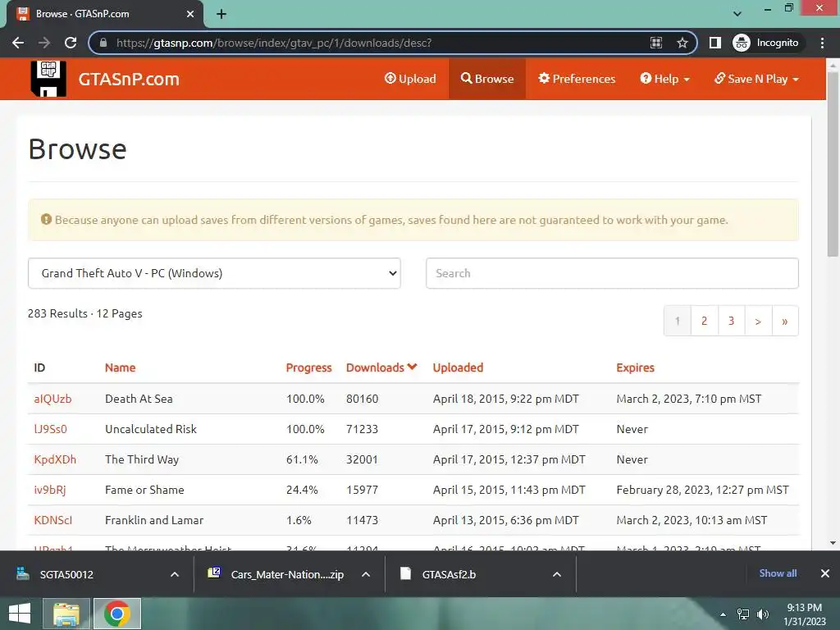Open save alQUzb link
The width and height of the screenshot is (840, 630).
click(x=52, y=399)
